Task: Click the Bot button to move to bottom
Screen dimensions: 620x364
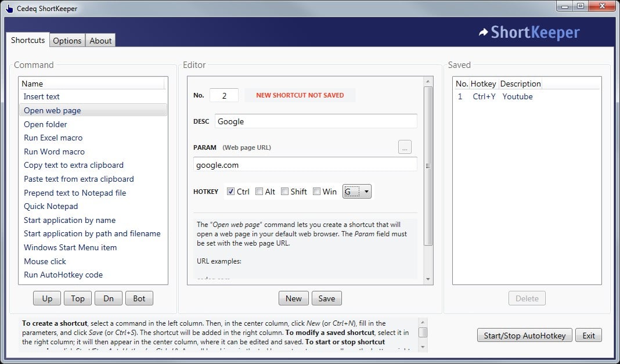Action: click(x=139, y=298)
